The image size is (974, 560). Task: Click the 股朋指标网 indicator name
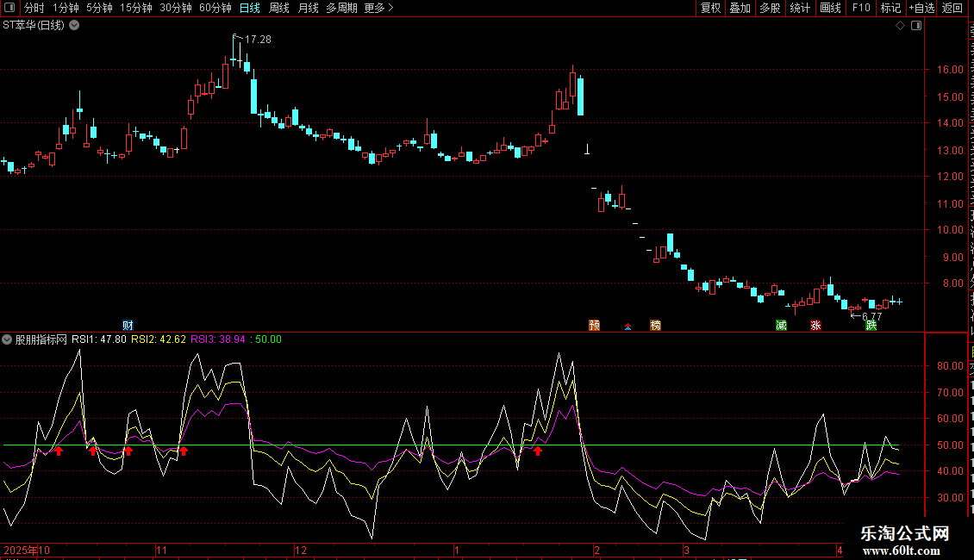41,339
